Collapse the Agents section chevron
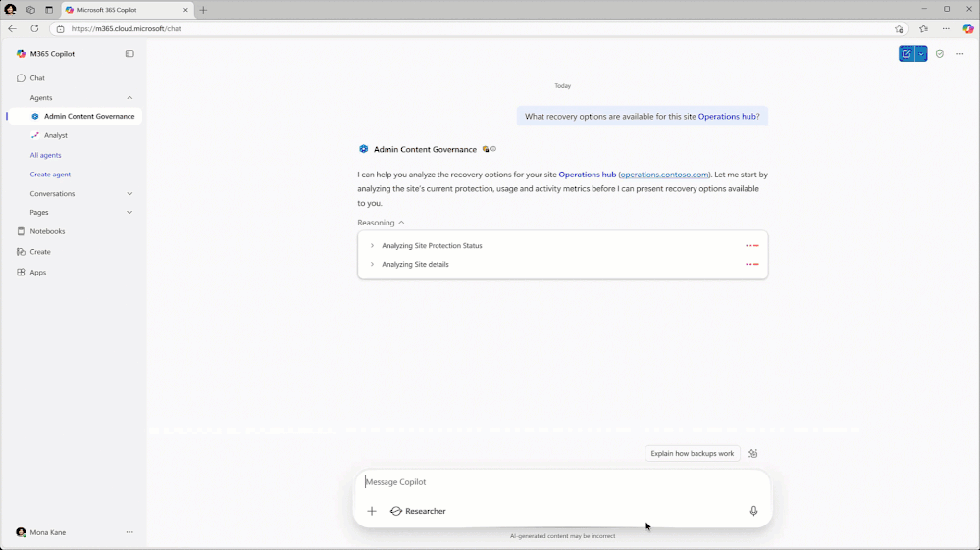 pos(129,97)
